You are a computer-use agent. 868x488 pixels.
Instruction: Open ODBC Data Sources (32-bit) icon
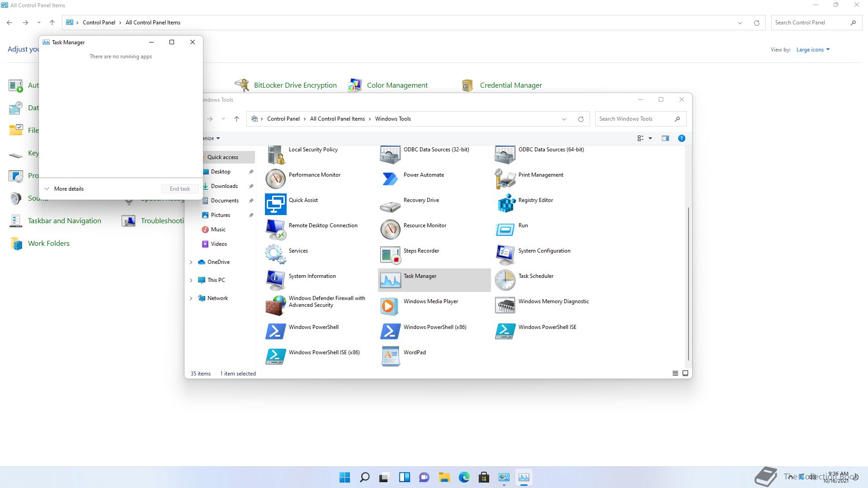[x=390, y=155]
